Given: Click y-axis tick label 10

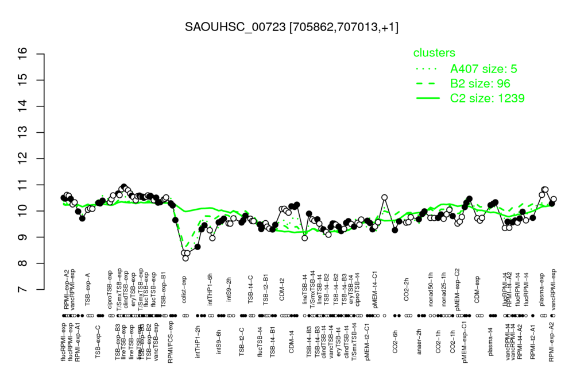Looking at the screenshot, I should pos(22,211).
